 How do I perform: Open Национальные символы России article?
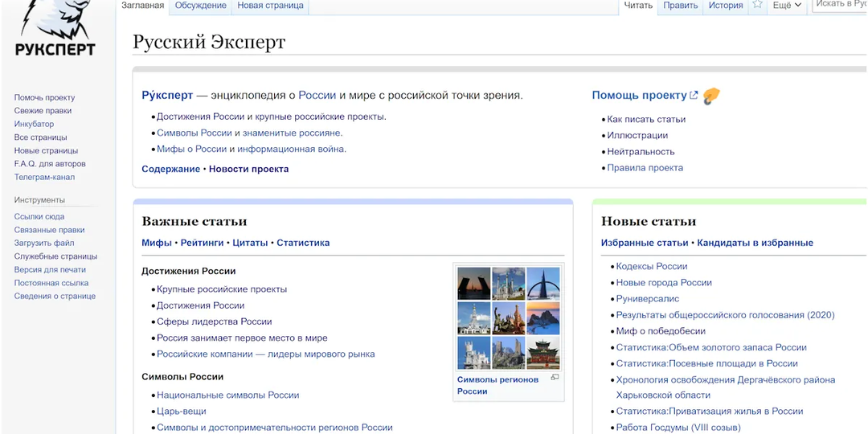(228, 395)
